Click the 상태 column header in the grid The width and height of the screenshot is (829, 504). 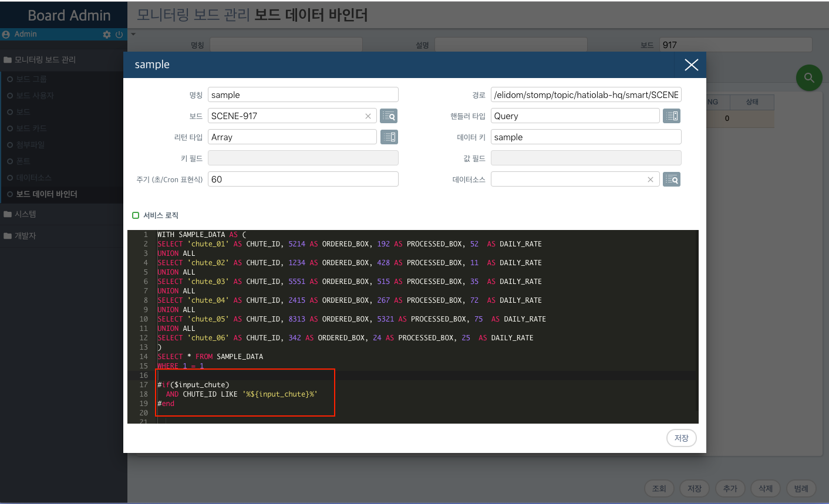[x=752, y=102]
